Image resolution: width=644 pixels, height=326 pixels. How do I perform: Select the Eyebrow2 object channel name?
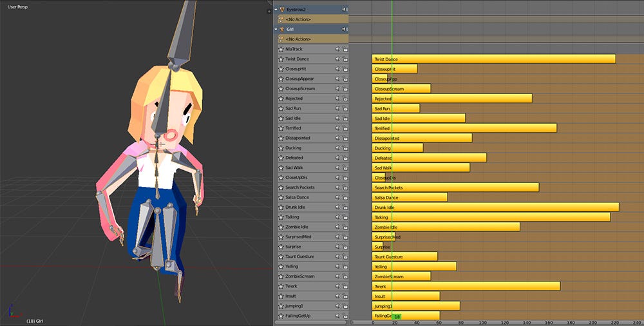(x=296, y=9)
